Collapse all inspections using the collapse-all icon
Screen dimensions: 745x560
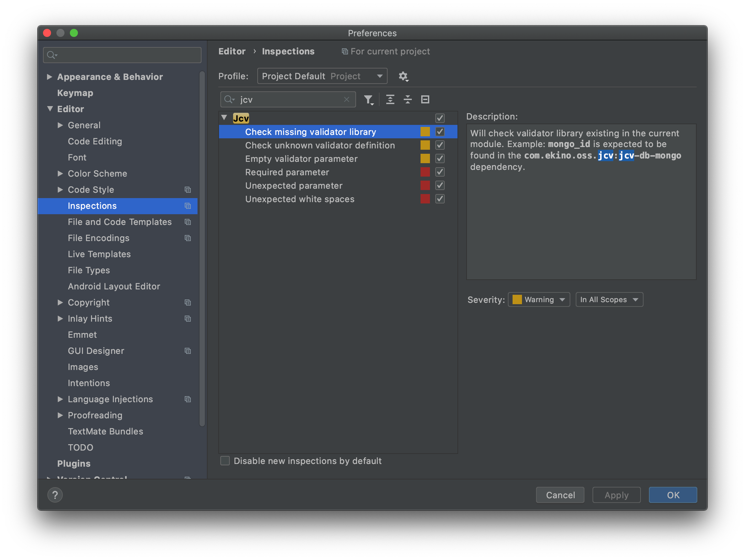407,99
